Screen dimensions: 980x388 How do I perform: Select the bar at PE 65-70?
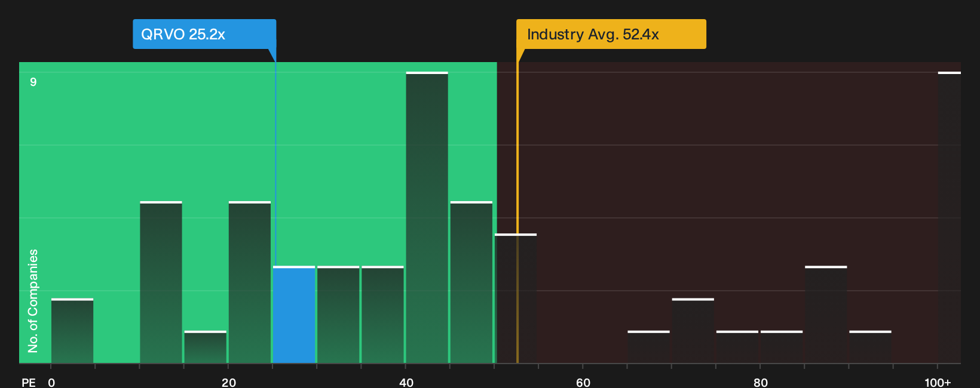coord(649,347)
